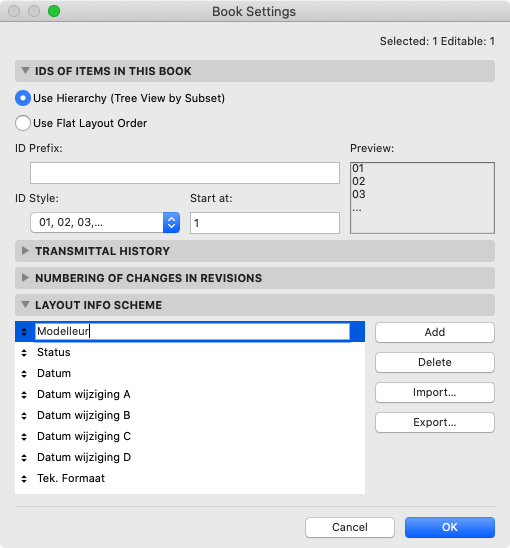
Task: Click reorder handle next to Datum wijziging B
Action: 24,416
